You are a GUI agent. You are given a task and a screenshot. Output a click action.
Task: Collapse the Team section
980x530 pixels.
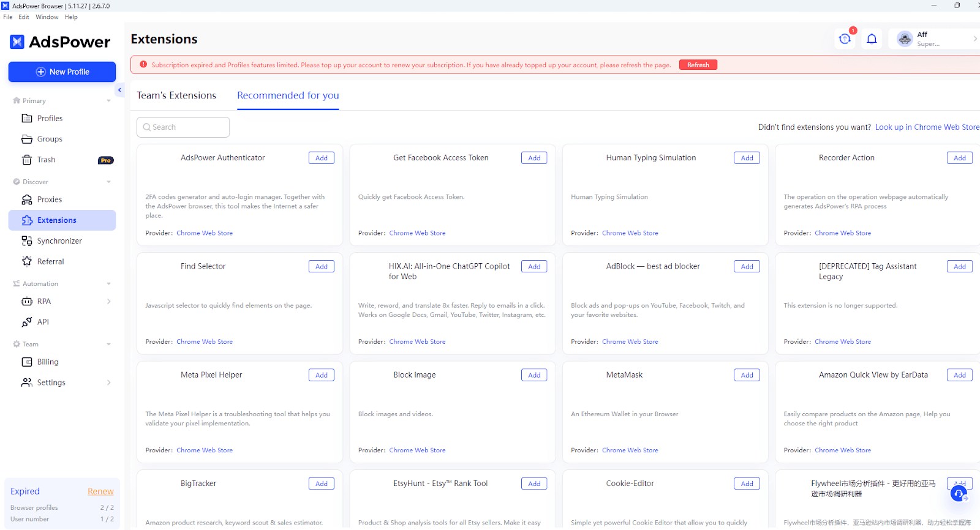tap(109, 345)
